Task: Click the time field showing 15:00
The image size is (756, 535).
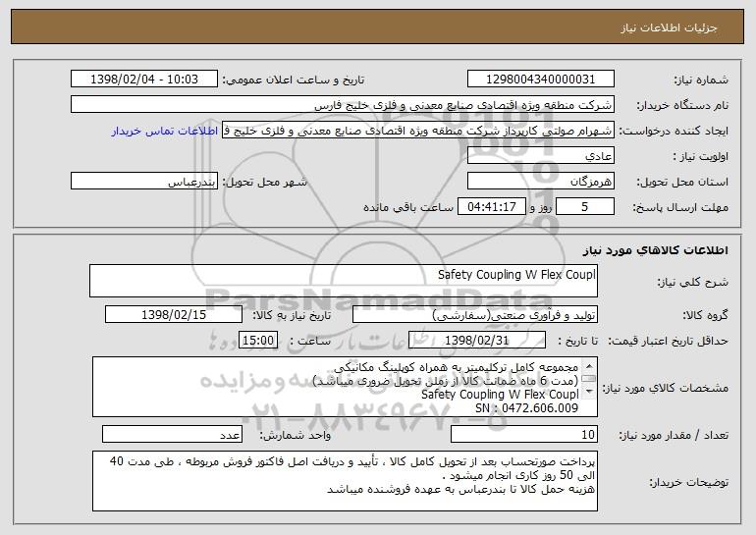Action: [258, 341]
